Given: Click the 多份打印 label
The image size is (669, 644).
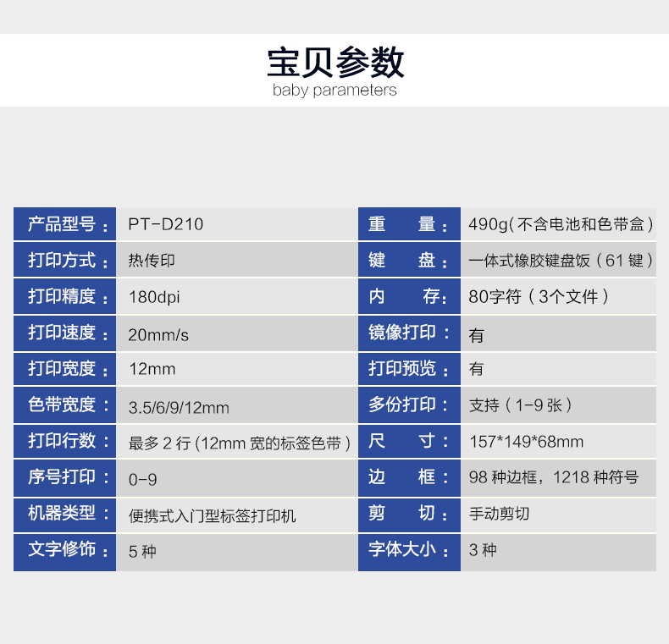Looking at the screenshot, I should [409, 405].
